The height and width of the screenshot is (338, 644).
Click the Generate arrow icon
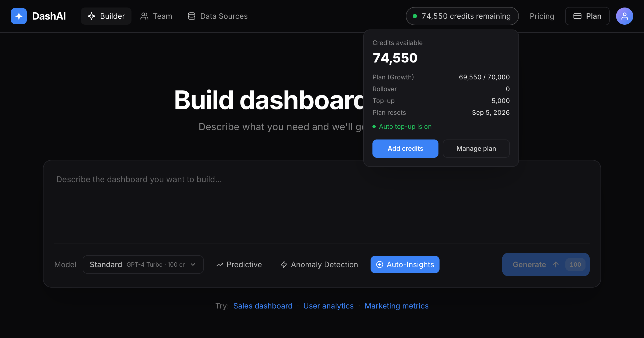click(x=556, y=264)
